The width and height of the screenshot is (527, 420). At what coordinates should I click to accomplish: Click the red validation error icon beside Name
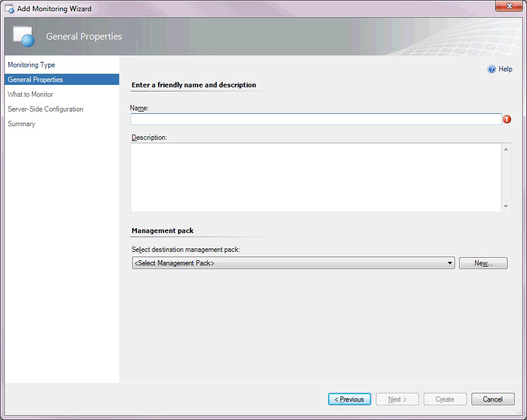[507, 119]
